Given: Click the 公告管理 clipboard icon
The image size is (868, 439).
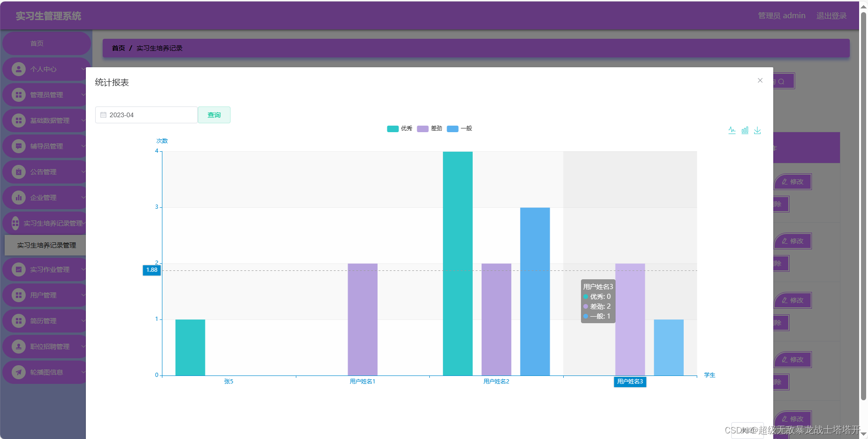Looking at the screenshot, I should pyautogui.click(x=19, y=172).
